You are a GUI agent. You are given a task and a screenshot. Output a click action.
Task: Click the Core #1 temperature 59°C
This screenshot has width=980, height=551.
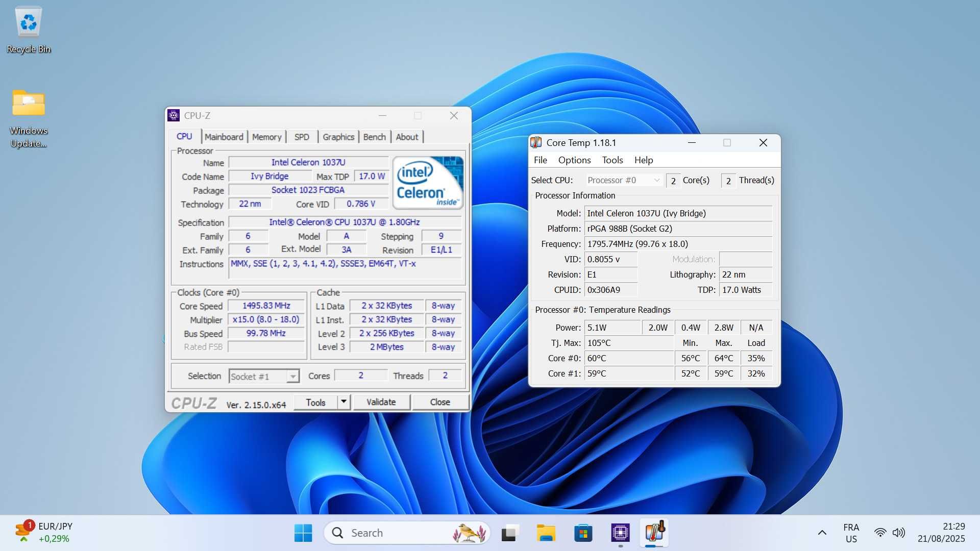pos(629,373)
